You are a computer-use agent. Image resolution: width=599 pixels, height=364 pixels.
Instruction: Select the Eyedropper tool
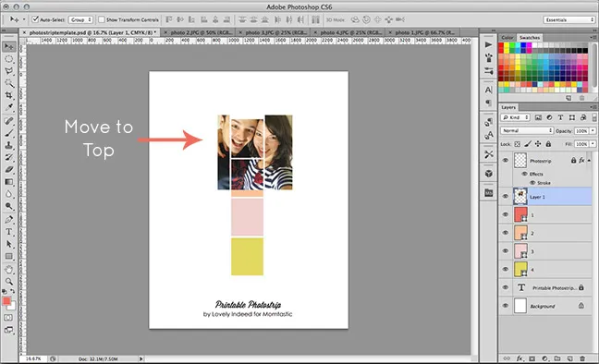[x=8, y=107]
